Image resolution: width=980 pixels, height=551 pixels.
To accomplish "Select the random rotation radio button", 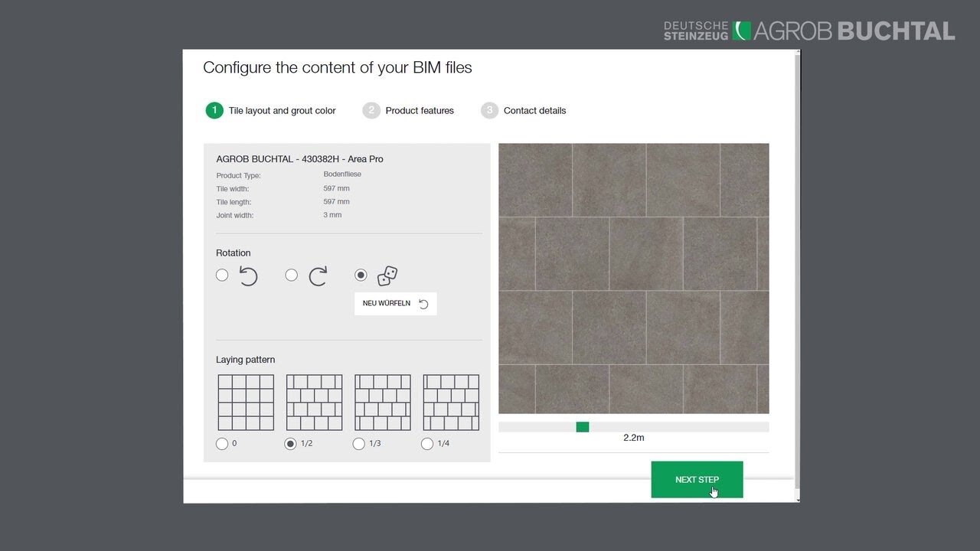I will (x=361, y=275).
